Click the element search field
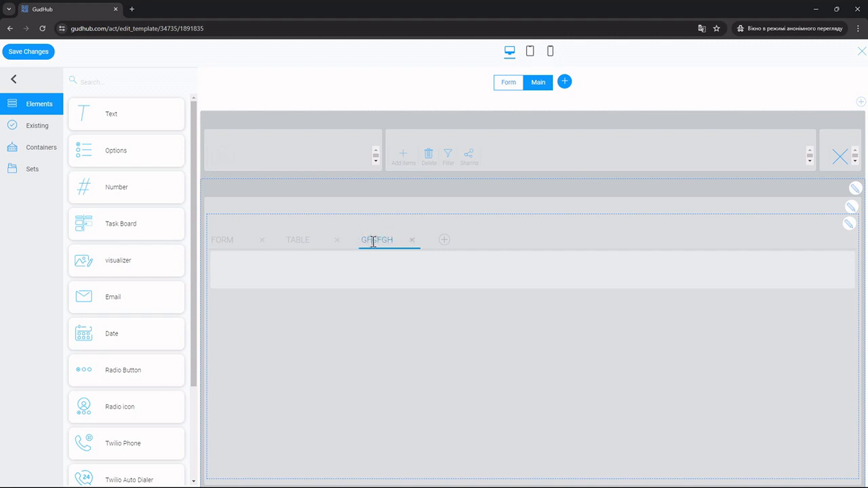The width and height of the screenshot is (868, 488). (130, 82)
